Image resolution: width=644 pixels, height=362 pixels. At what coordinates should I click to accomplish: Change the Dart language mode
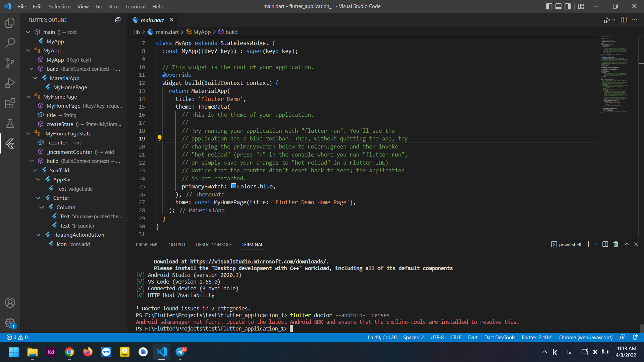coord(473,337)
